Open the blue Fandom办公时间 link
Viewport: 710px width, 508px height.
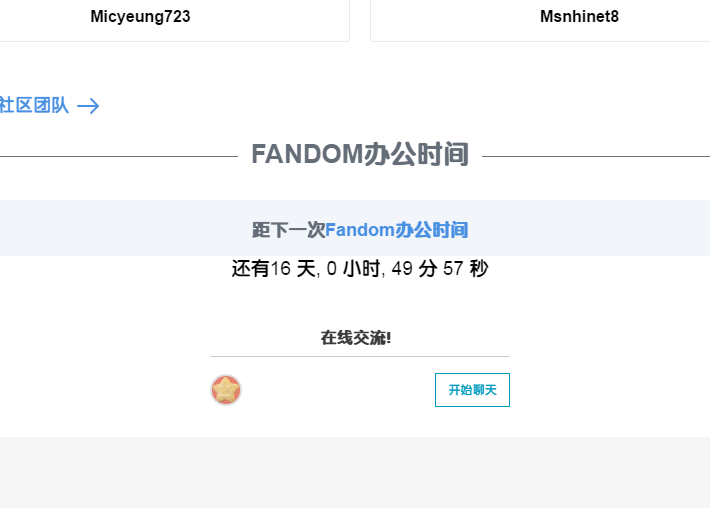click(x=397, y=230)
